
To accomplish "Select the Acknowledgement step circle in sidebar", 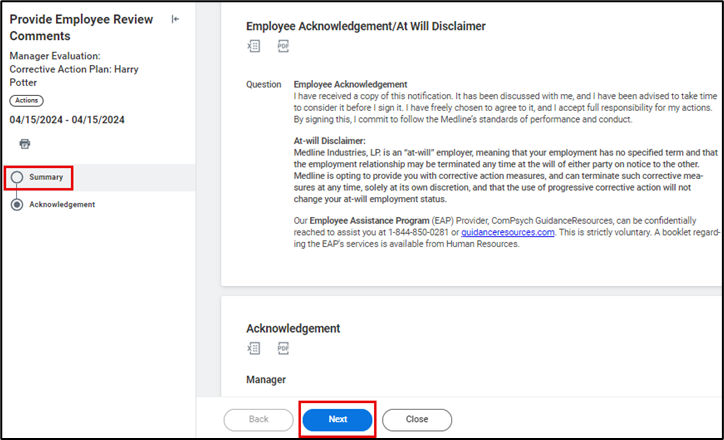I will [x=16, y=204].
